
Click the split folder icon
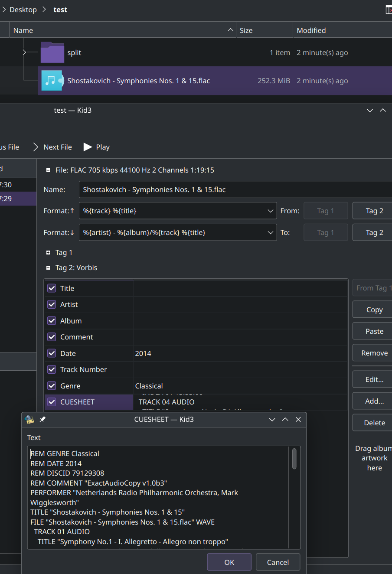coord(52,52)
